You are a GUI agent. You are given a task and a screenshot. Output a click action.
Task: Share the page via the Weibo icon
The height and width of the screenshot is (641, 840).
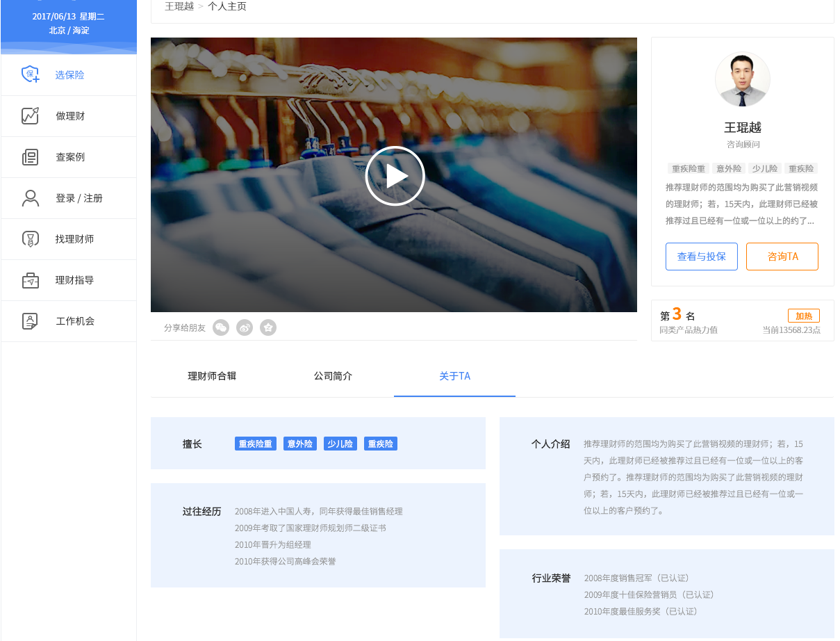pyautogui.click(x=245, y=327)
